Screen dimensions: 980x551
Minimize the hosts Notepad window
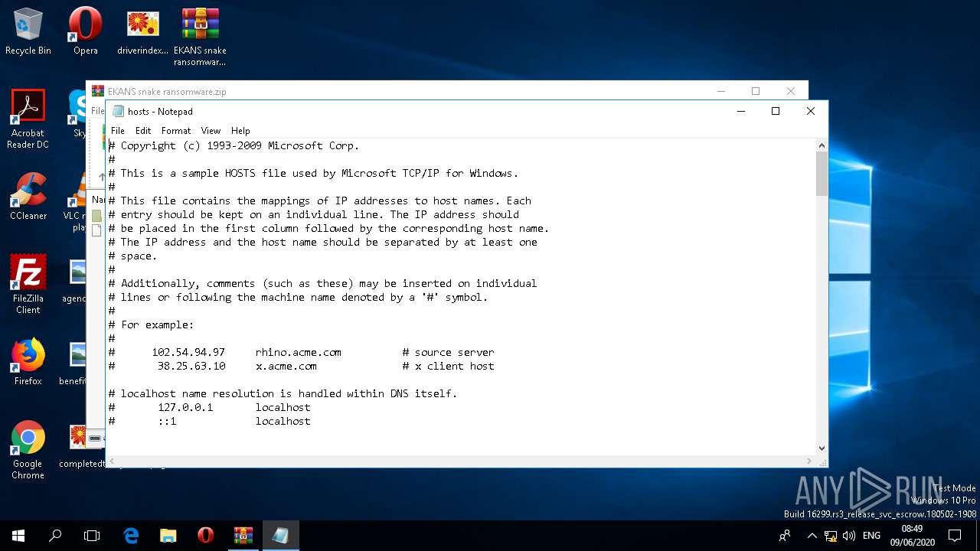(740, 111)
